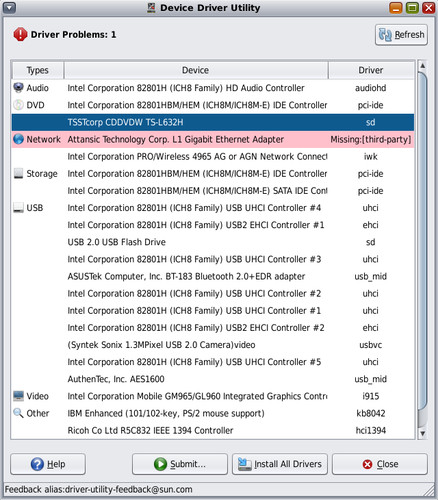Click the scrollbar up arrow
Screen dimensions: 438x500
tap(422, 66)
